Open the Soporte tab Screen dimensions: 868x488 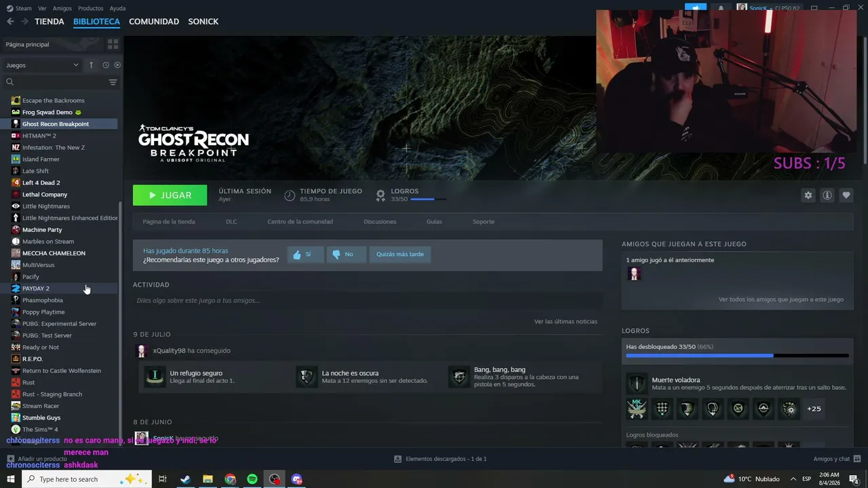[484, 222]
